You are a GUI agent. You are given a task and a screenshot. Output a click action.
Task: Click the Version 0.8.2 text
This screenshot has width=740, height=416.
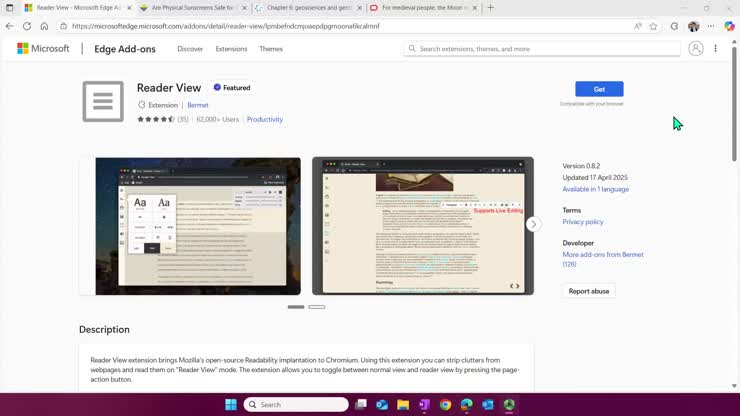click(581, 166)
